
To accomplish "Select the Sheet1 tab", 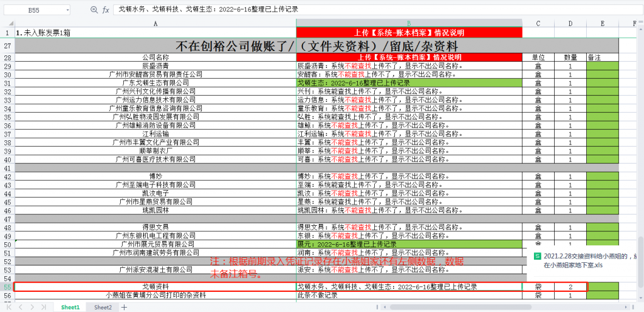I will pos(70,307).
